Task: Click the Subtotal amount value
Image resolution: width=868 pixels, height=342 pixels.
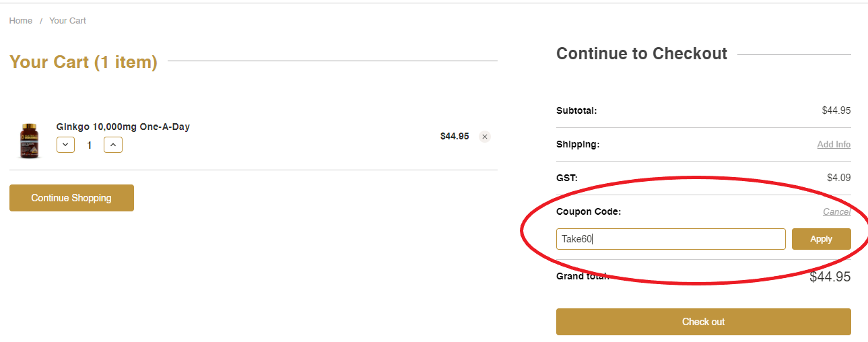Action: tap(836, 110)
